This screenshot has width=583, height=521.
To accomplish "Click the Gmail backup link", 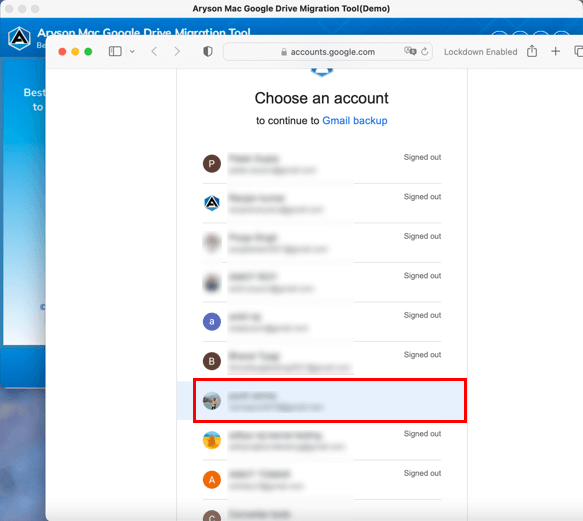I will tap(355, 120).
